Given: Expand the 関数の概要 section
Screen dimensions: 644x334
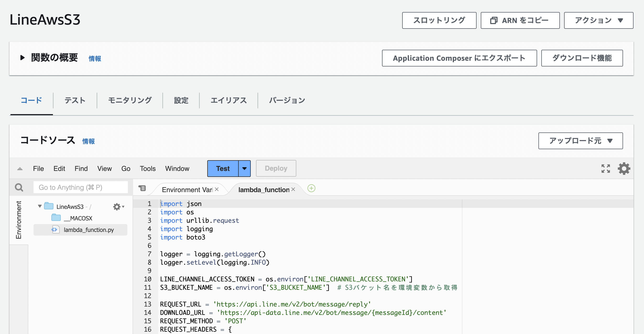Looking at the screenshot, I should pos(23,58).
